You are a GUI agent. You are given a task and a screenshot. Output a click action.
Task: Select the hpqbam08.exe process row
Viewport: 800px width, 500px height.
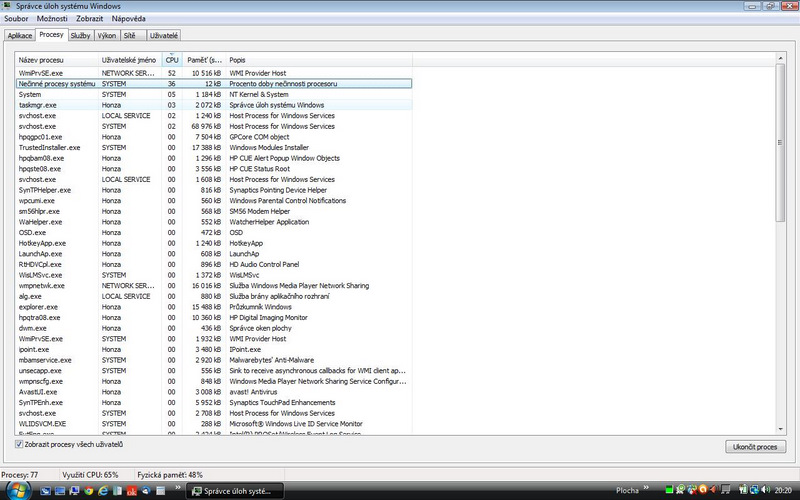(213, 158)
